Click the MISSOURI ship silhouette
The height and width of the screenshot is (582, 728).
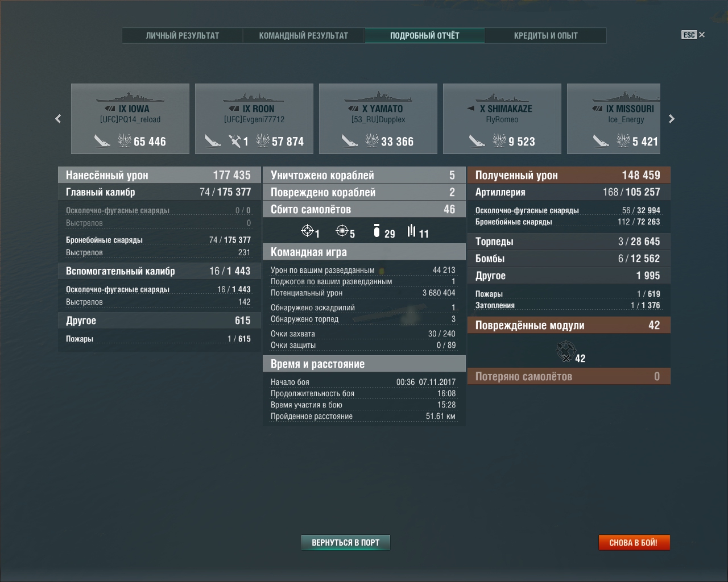pyautogui.click(x=626, y=97)
